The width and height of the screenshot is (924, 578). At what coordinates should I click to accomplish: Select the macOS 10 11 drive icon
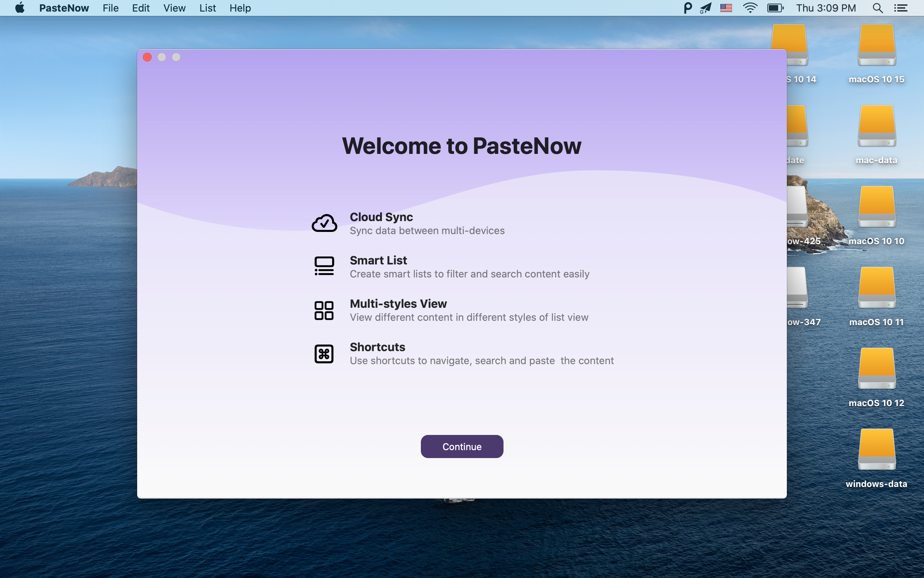[x=877, y=288]
